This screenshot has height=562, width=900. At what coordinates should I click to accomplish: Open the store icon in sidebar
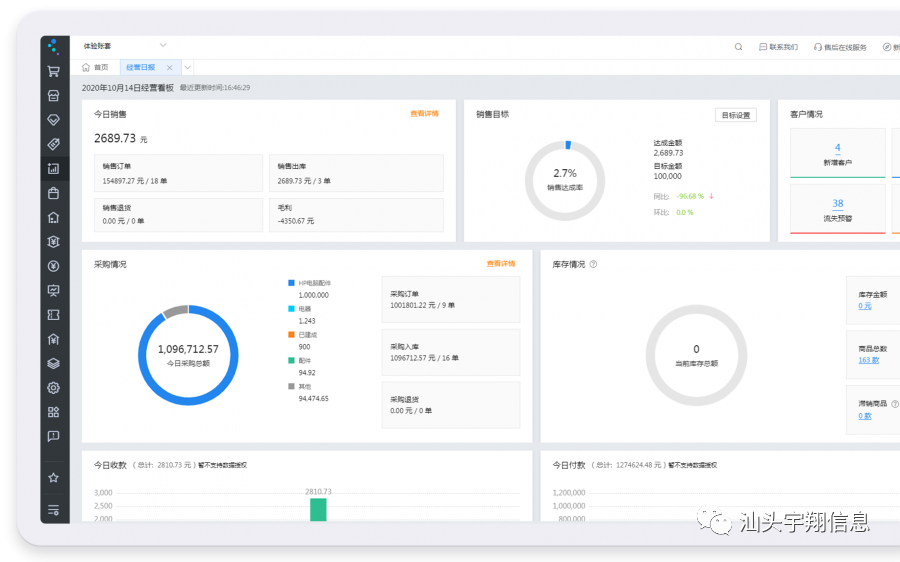tap(54, 95)
